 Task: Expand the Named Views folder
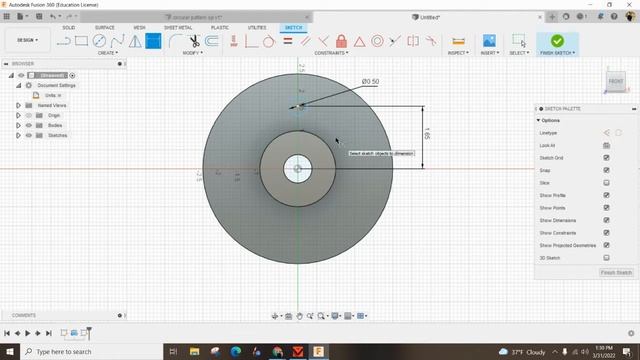18,105
